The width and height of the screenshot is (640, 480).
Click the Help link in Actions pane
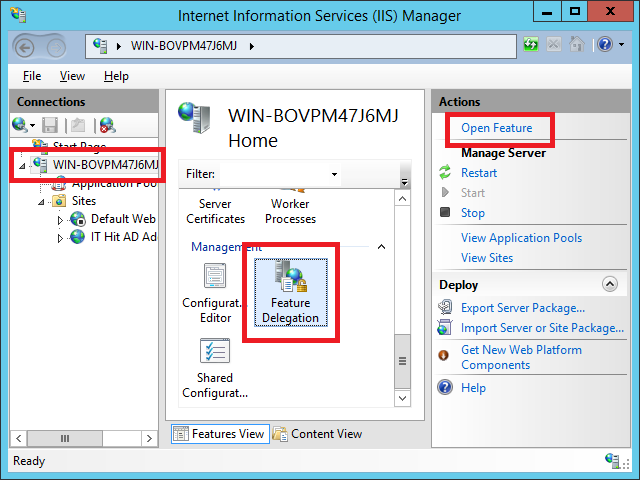tap(473, 387)
